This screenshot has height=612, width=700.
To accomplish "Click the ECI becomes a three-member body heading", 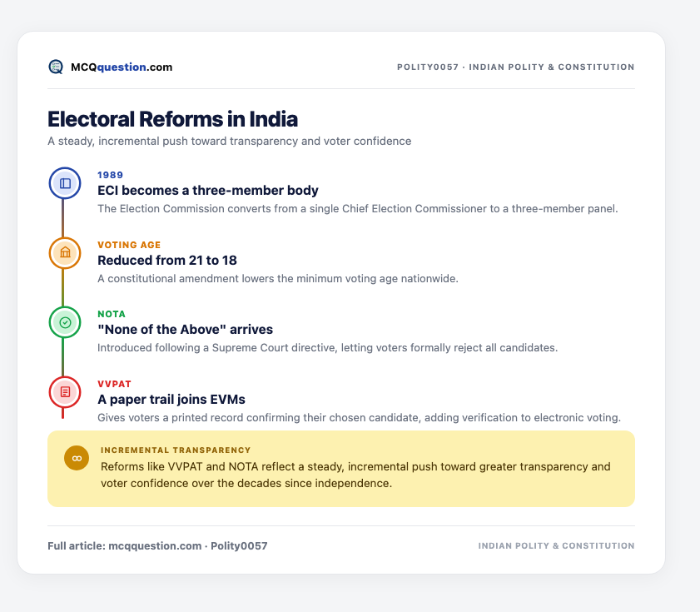I will tap(208, 191).
